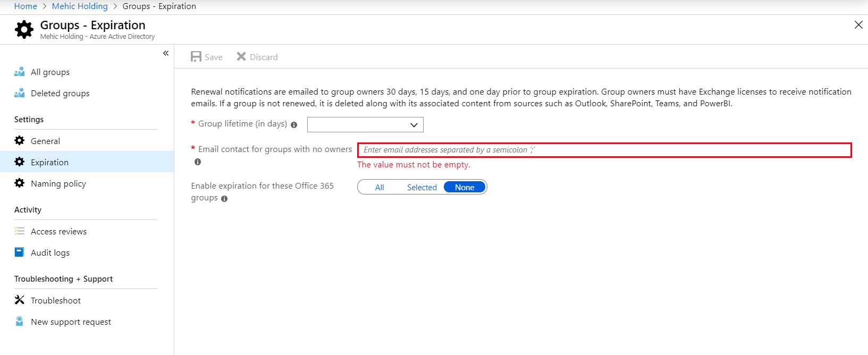Click the Audit logs book icon

coord(19,252)
